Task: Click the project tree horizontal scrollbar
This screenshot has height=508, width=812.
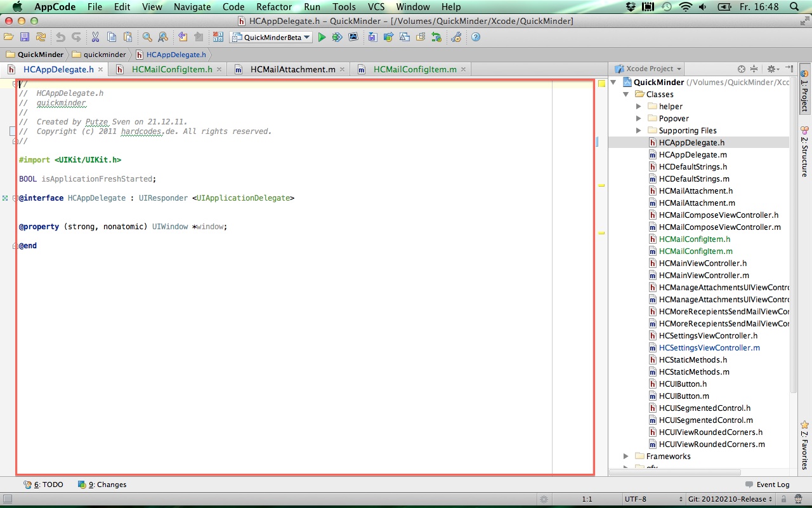Action: tap(674, 472)
